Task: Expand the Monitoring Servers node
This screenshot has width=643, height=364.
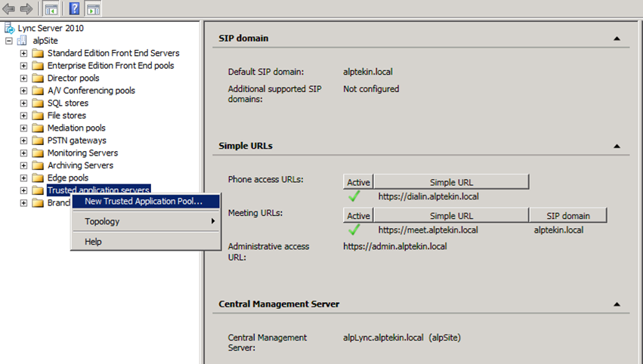Action: click(23, 153)
